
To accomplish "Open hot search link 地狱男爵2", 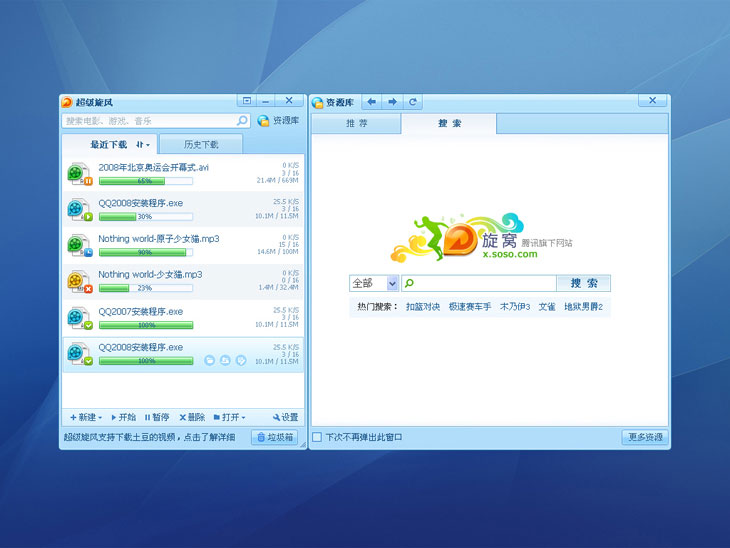I will (583, 307).
